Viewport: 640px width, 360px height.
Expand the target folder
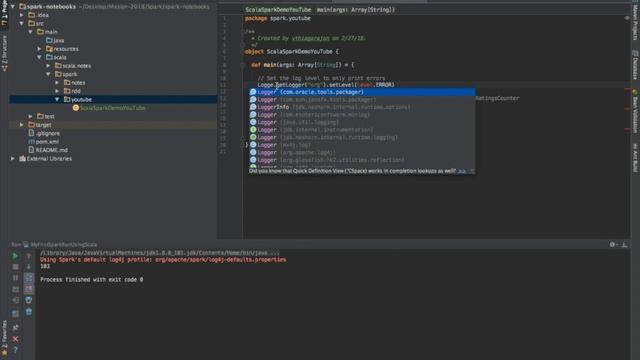pyautogui.click(x=22, y=125)
